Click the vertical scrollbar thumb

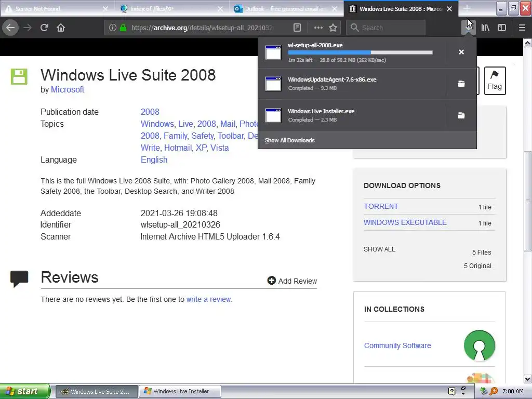click(527, 201)
